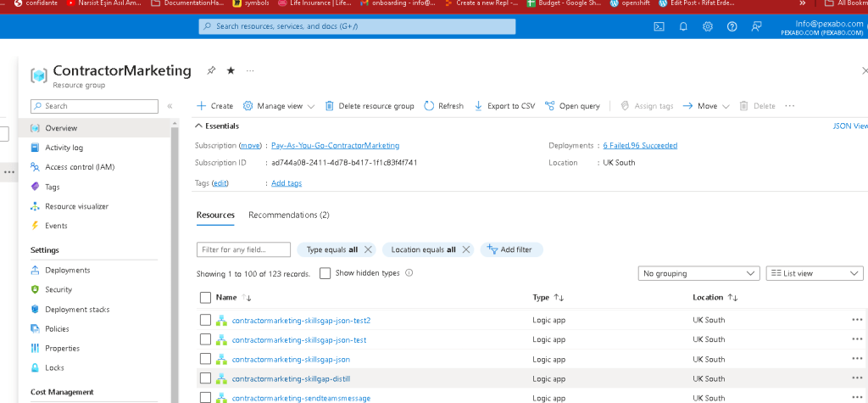Image resolution: width=868 pixels, height=403 pixels.
Task: Click the Tags edit link
Action: [x=221, y=183]
